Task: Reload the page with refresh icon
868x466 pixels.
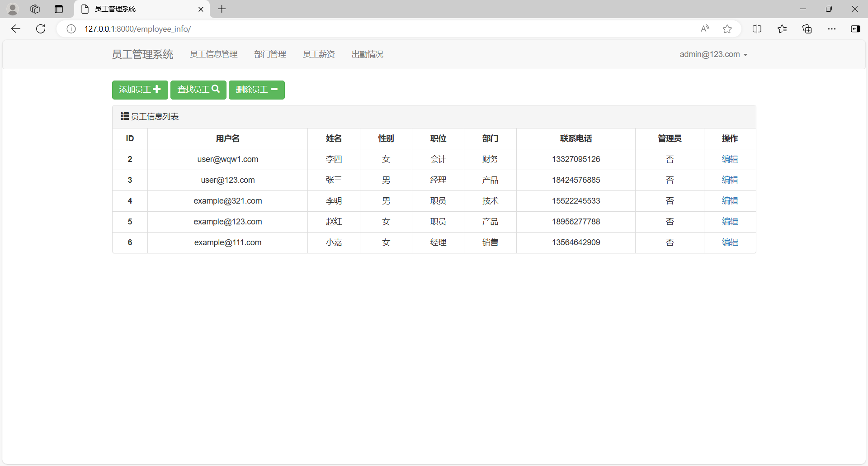Action: click(x=41, y=29)
